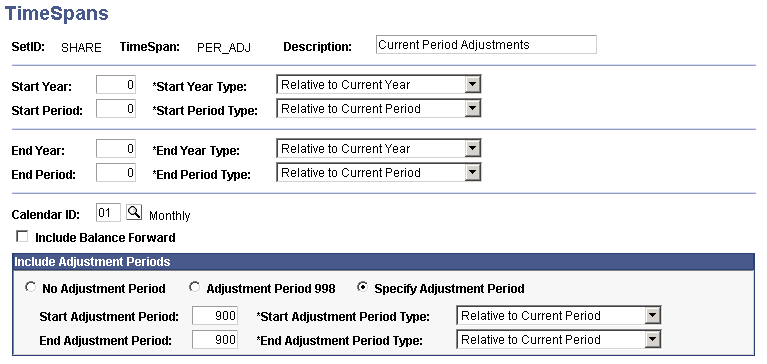Select the Specify Adjustment Period radio button
This screenshot has width=767, height=364.
pyautogui.click(x=362, y=288)
